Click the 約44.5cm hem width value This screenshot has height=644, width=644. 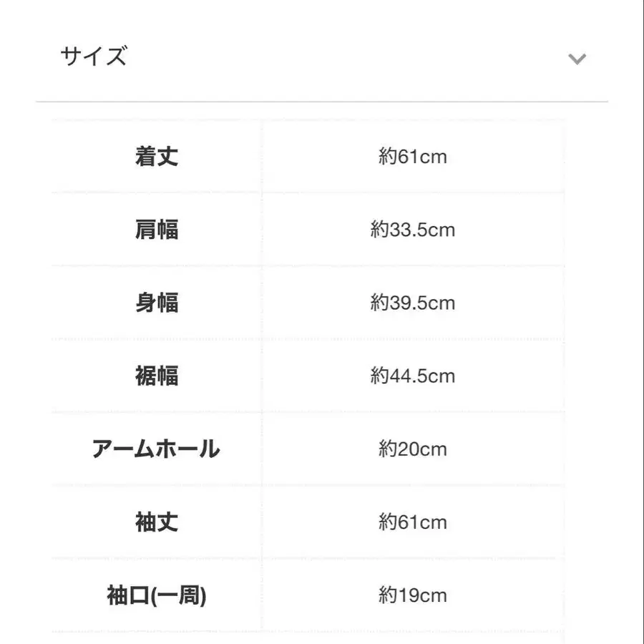(x=413, y=376)
